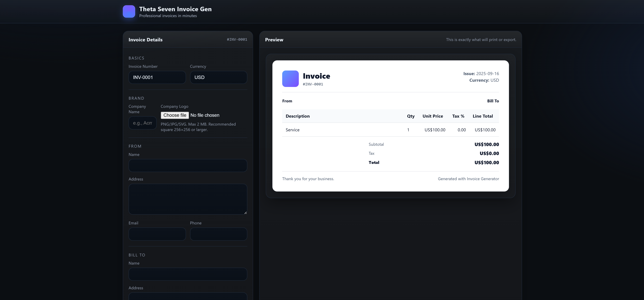Click the BILL TO section label
This screenshot has height=300, width=644.
[x=137, y=255]
